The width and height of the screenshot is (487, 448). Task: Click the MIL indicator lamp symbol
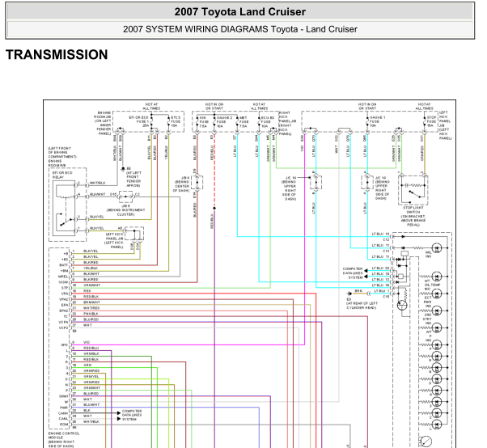436,247
